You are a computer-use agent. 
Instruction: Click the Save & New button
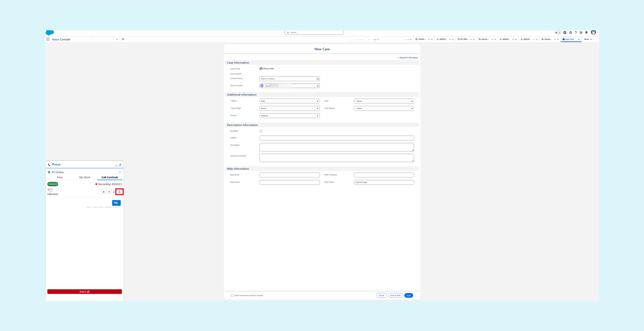coord(395,295)
